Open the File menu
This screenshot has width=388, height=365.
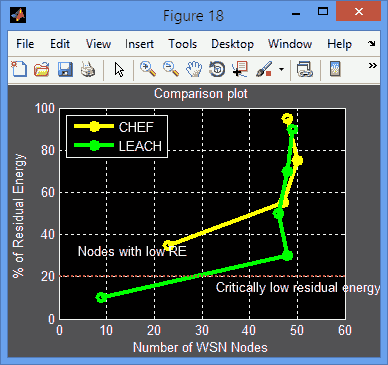pyautogui.click(x=25, y=44)
